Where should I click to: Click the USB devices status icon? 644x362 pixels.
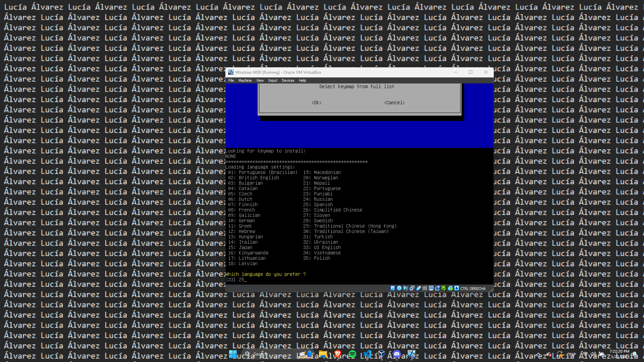pos(419,288)
